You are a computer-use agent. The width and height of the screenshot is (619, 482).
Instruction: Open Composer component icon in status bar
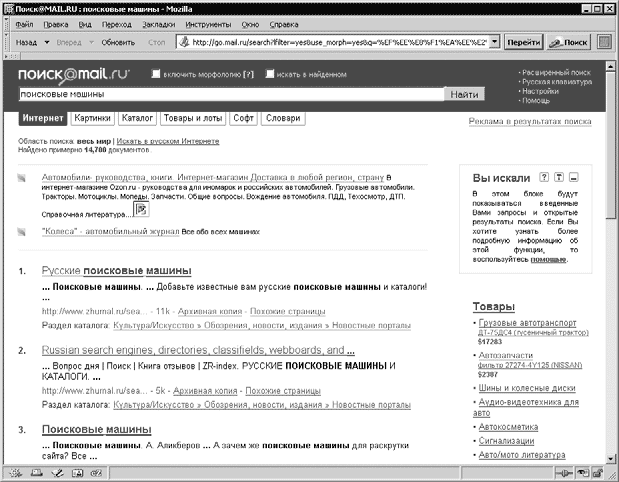(x=57, y=472)
